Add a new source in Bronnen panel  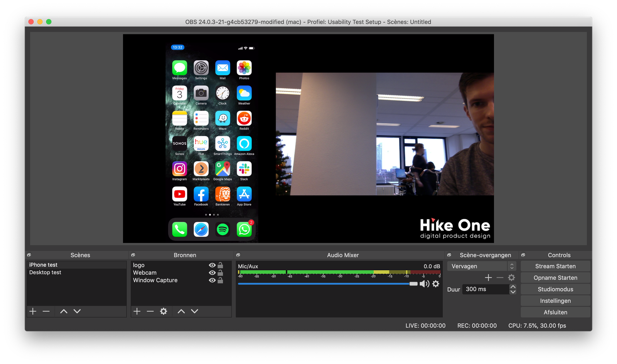click(137, 311)
